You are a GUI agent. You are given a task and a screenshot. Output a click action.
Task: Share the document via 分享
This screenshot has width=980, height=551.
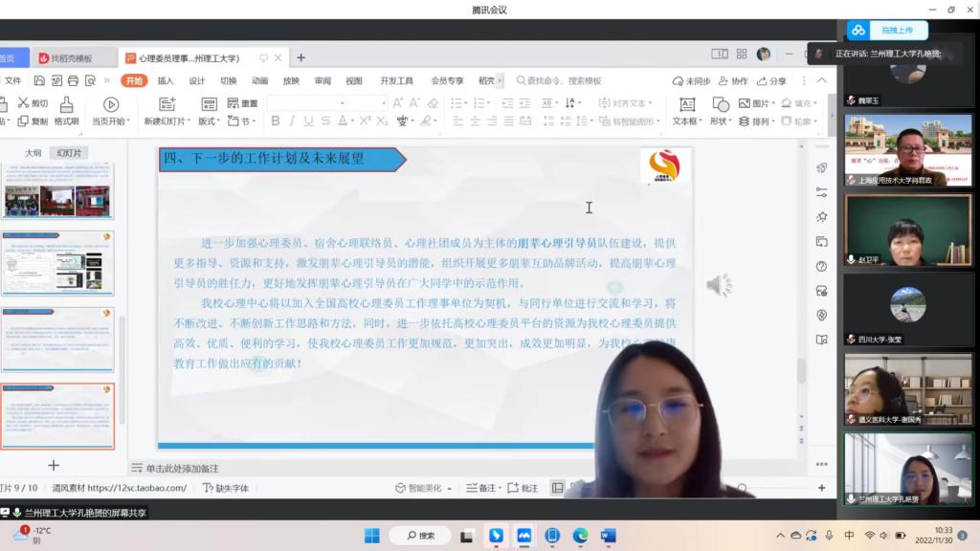(771, 80)
